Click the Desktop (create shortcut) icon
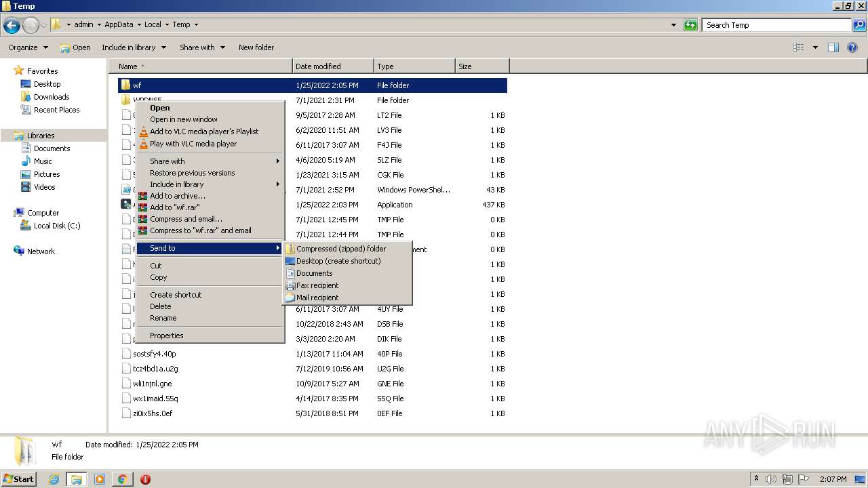 pyautogui.click(x=290, y=261)
